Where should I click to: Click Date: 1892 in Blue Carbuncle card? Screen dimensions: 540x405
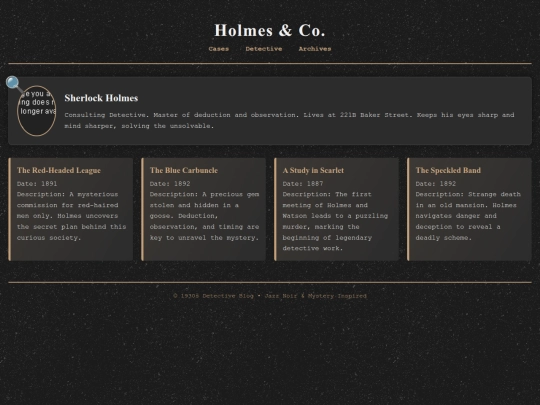(x=170, y=184)
